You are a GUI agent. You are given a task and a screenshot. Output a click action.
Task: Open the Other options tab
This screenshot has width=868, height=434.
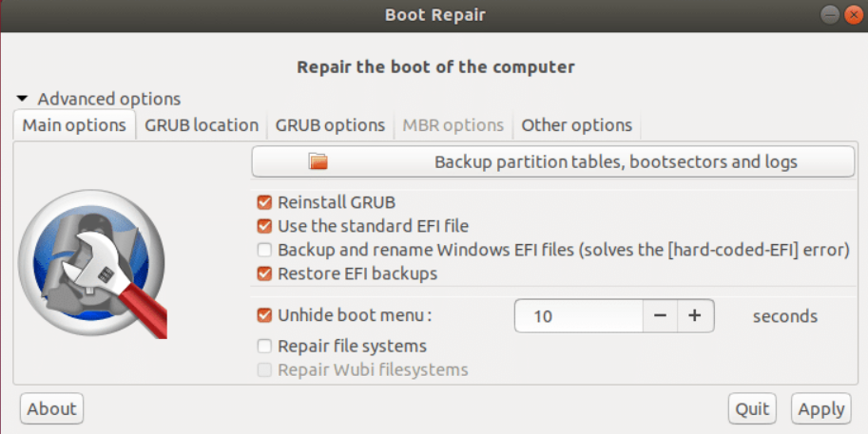pos(577,125)
